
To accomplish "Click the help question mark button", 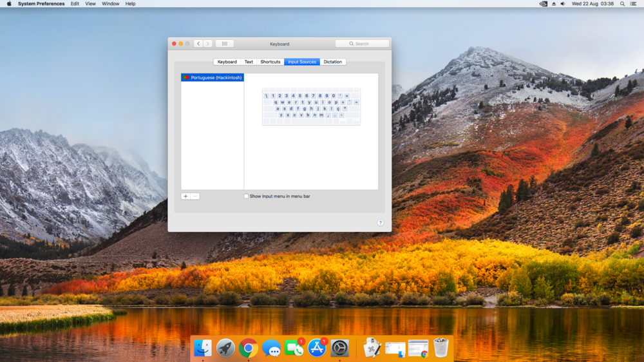I will tap(380, 223).
